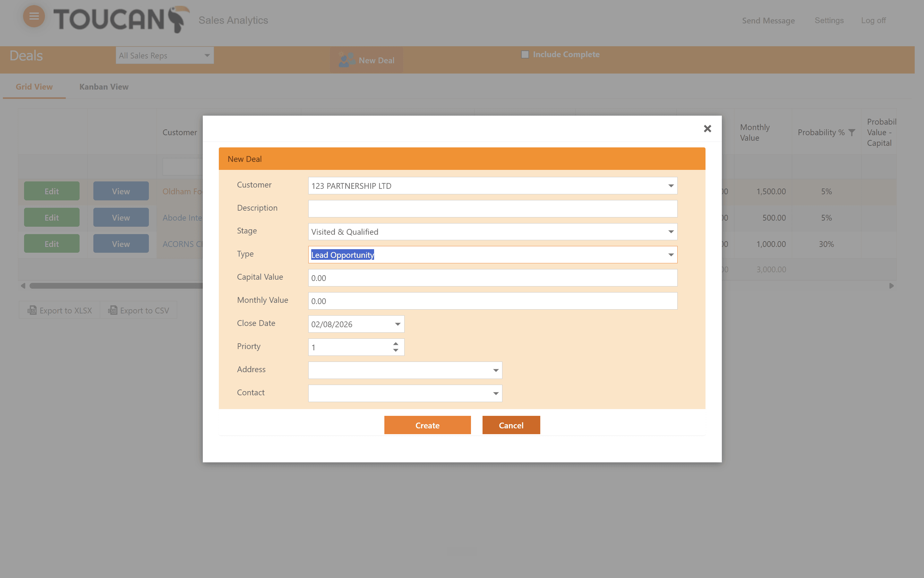The height and width of the screenshot is (578, 924).
Task: Click the Lead Opportunity type text
Action: point(343,255)
